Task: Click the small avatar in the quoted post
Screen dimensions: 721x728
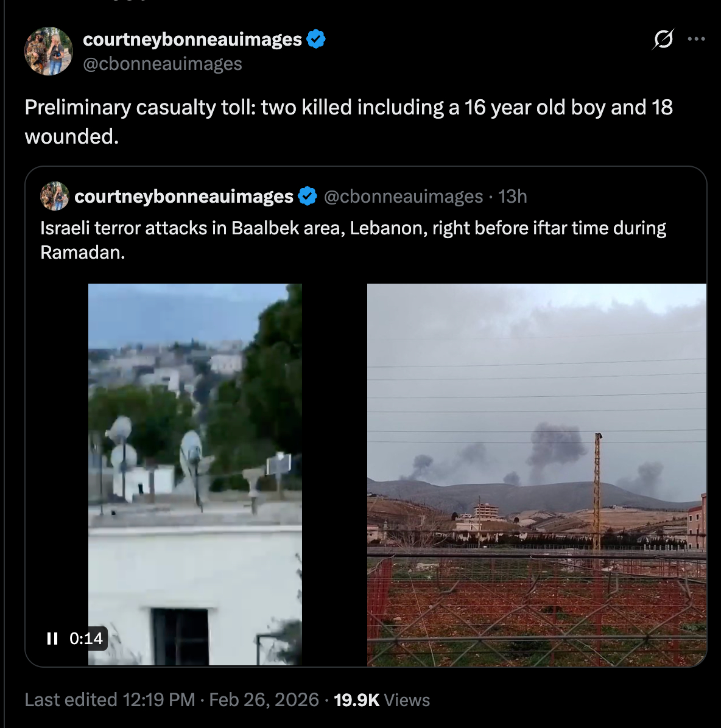Action: pos(55,196)
